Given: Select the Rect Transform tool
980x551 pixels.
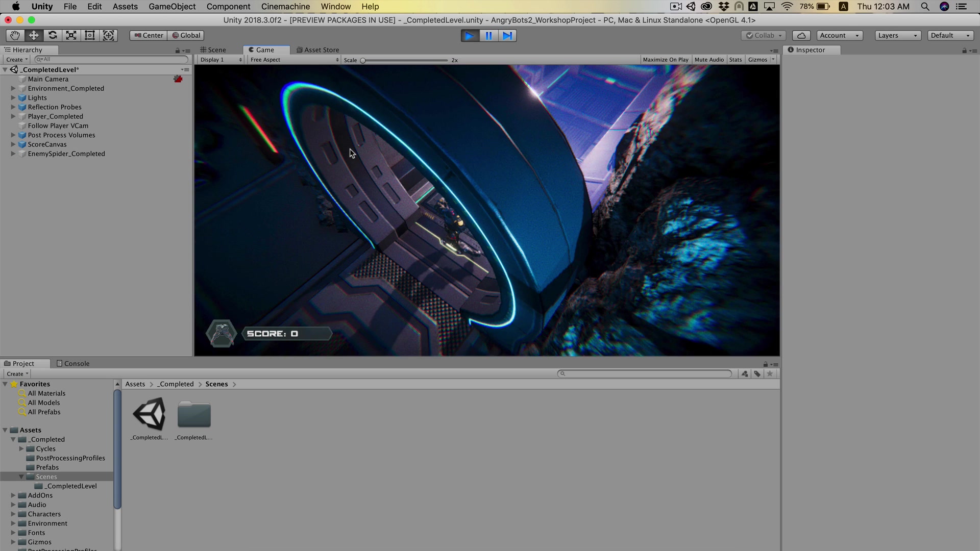Looking at the screenshot, I should (90, 35).
